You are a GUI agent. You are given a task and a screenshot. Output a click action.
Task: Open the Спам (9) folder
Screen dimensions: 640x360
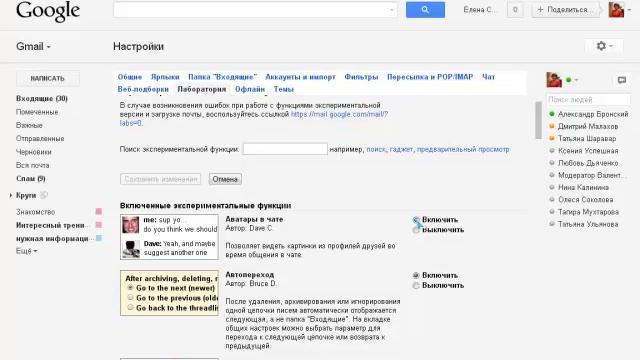coord(31,178)
